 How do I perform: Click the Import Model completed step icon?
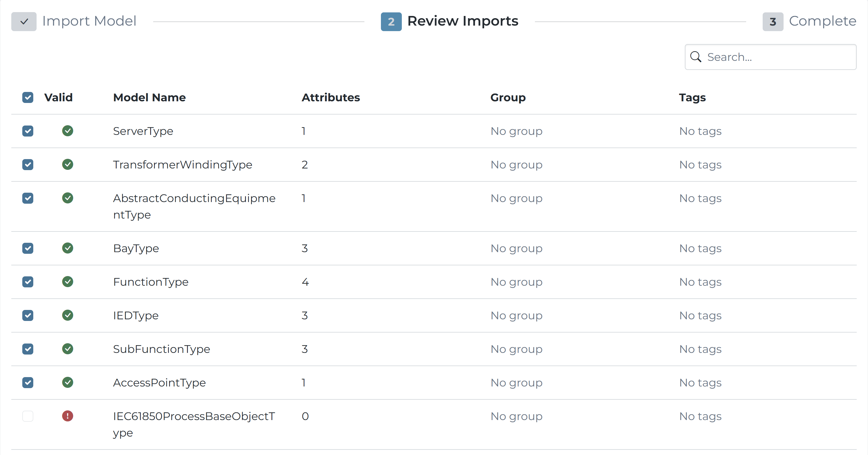[24, 21]
